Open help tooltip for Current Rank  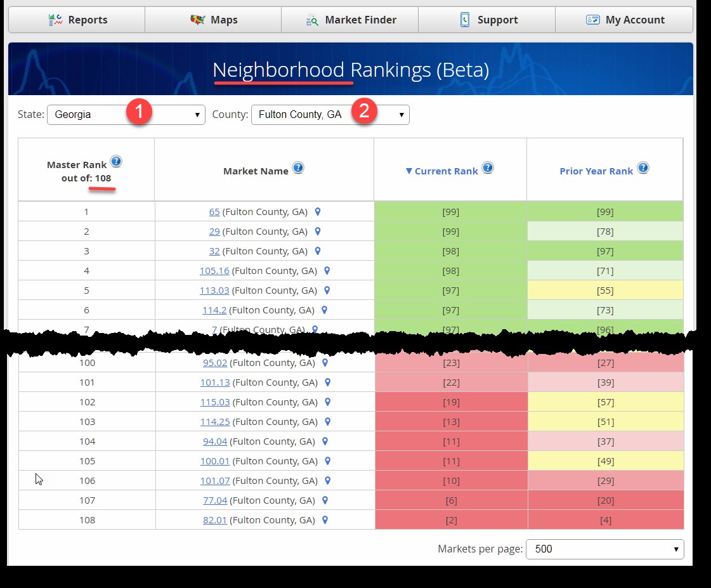coord(487,168)
